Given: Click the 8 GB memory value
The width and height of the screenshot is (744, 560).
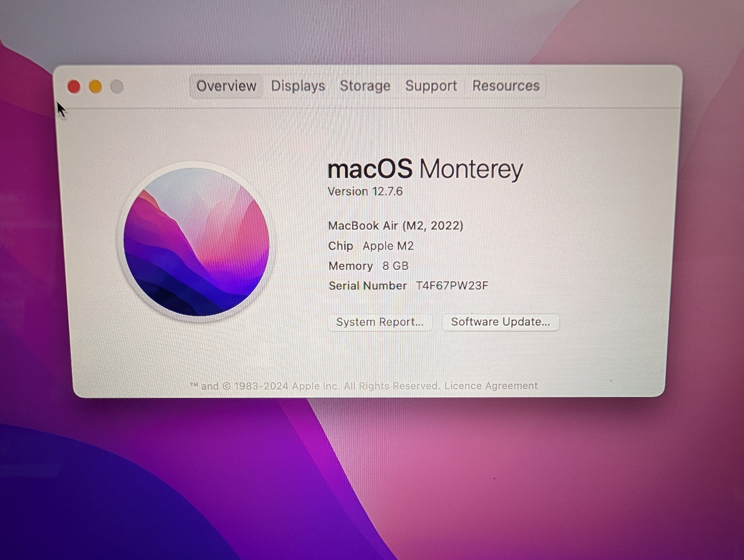Looking at the screenshot, I should (x=395, y=266).
